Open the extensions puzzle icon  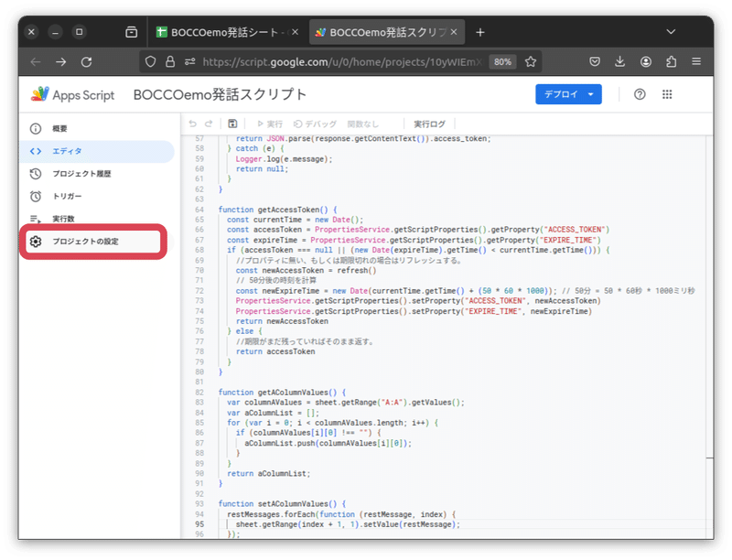[x=671, y=61]
